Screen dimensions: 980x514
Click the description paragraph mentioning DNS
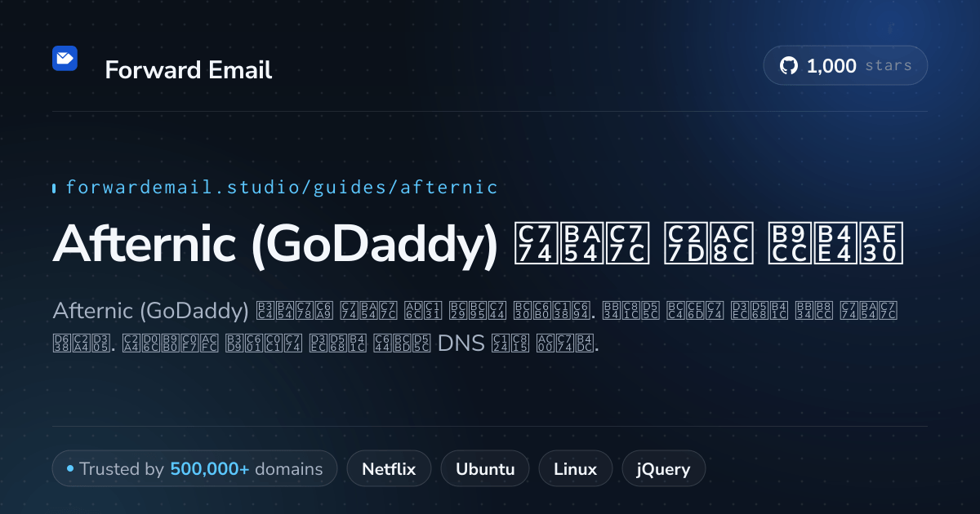coord(474,328)
